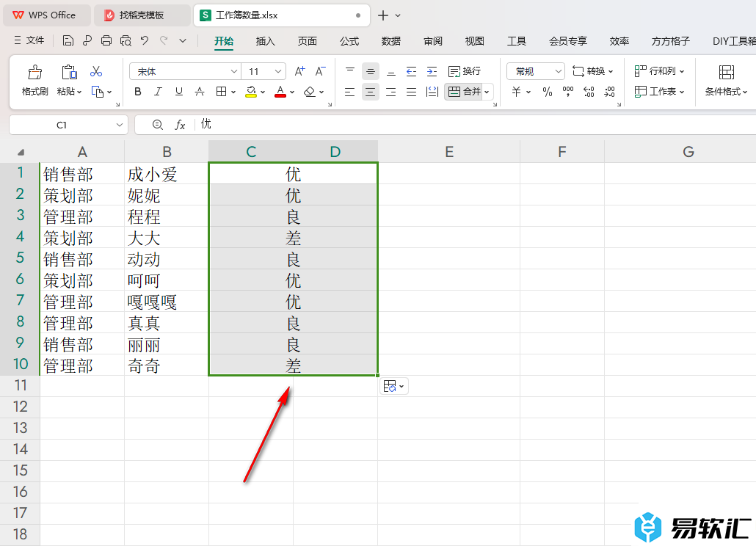Apply percent style format

(x=548, y=92)
